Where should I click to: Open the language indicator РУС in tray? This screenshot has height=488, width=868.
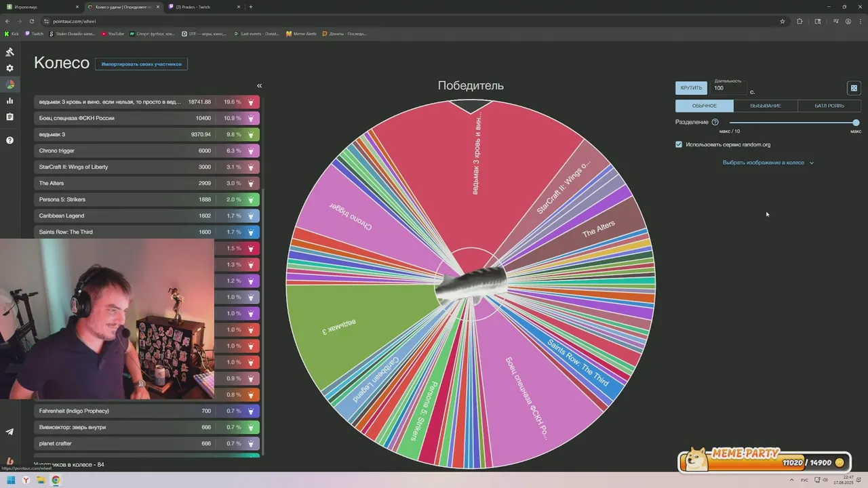click(804, 481)
